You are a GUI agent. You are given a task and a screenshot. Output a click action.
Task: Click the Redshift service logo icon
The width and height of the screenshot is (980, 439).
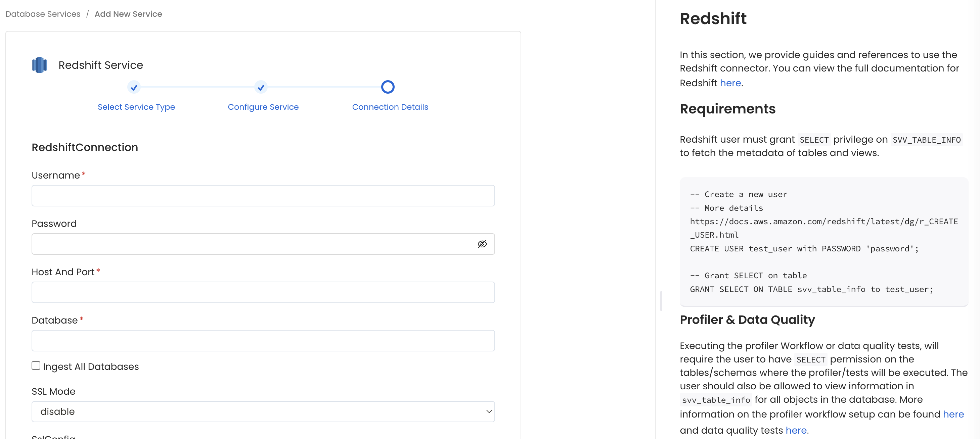coord(39,65)
